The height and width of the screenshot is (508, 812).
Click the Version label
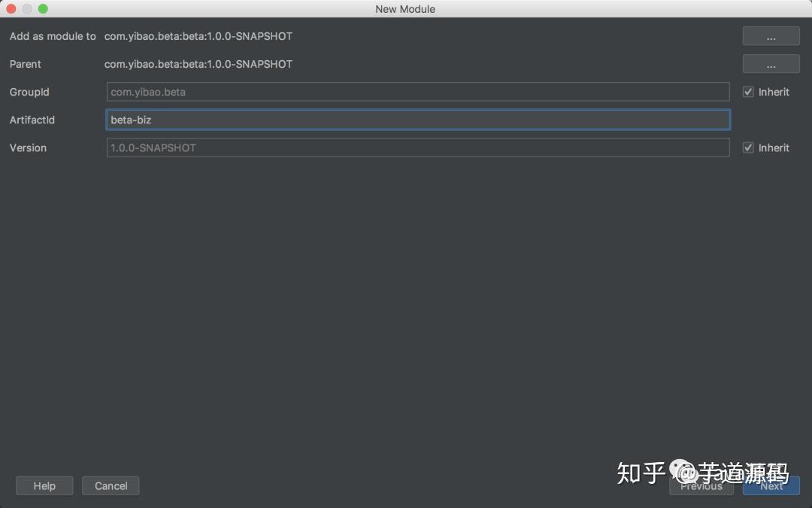(28, 148)
